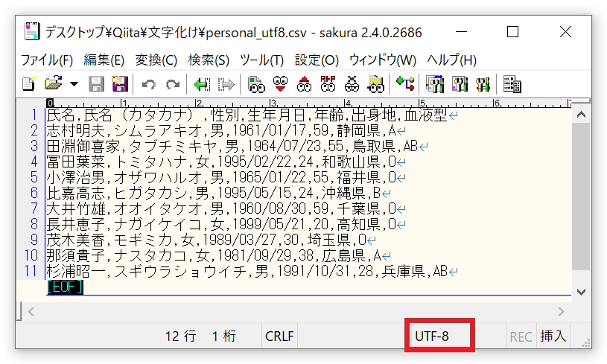The width and height of the screenshot is (607, 364).
Task: Click the REC macro indicator in status bar
Action: (521, 336)
